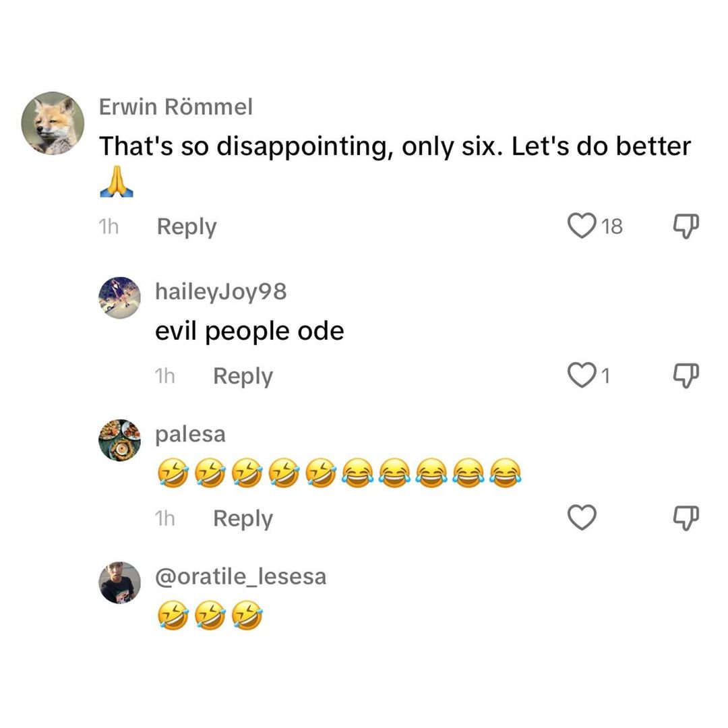Open haileyJoy98's profile avatar
The width and height of the screenshot is (728, 728).
click(120, 298)
